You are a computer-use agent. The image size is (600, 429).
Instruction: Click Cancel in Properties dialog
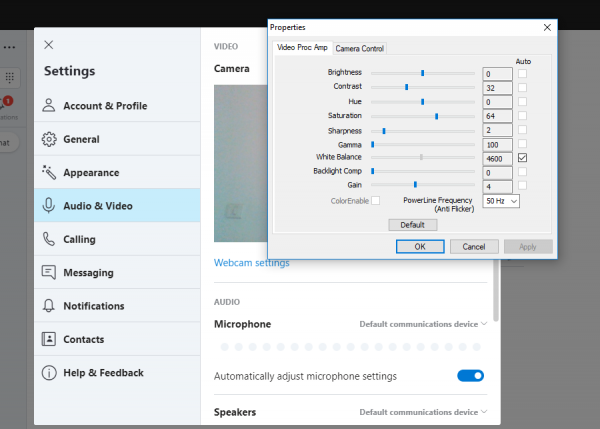[474, 246]
